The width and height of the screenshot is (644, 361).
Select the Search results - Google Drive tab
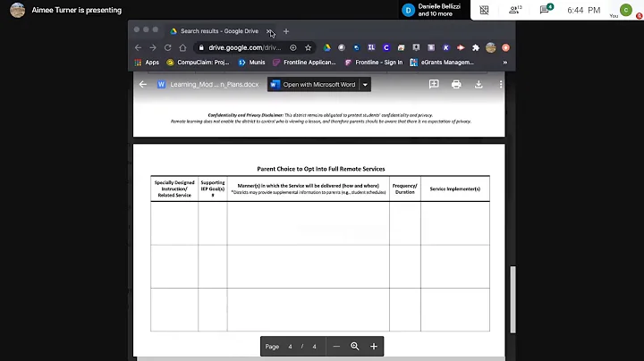tap(219, 31)
